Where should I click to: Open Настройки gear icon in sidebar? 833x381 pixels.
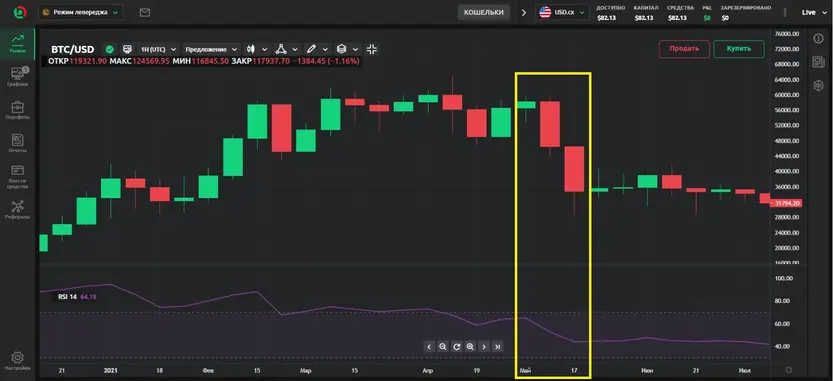click(x=18, y=361)
